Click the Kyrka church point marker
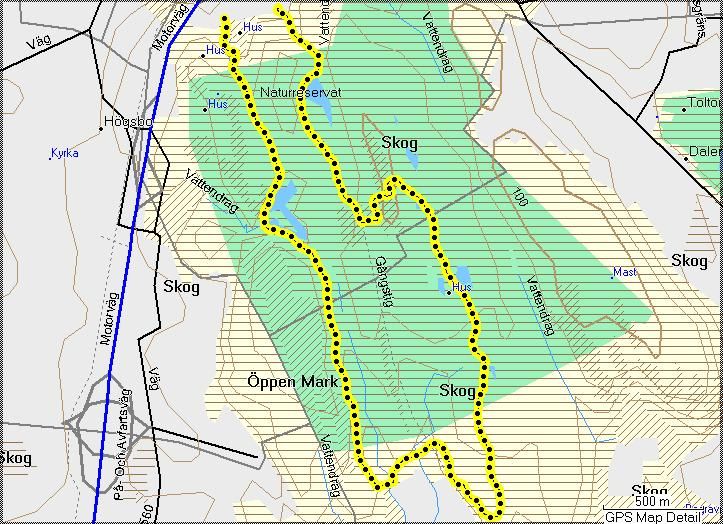This screenshot has height=524, width=723. tap(51, 155)
